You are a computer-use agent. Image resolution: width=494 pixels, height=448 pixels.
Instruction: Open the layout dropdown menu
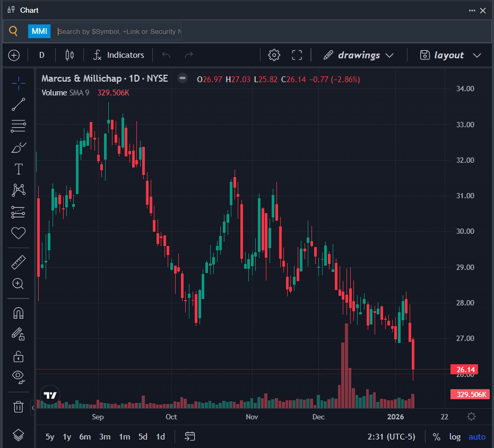[x=450, y=55]
